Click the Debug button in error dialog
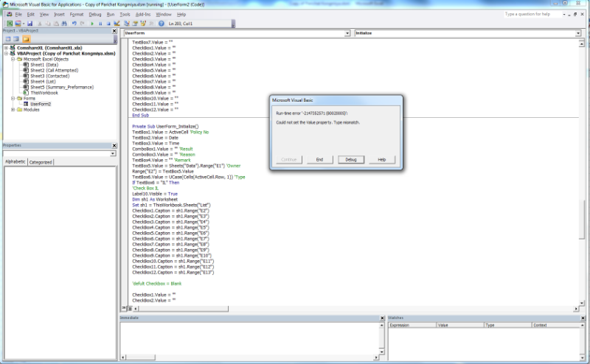590x364 pixels. click(350, 159)
